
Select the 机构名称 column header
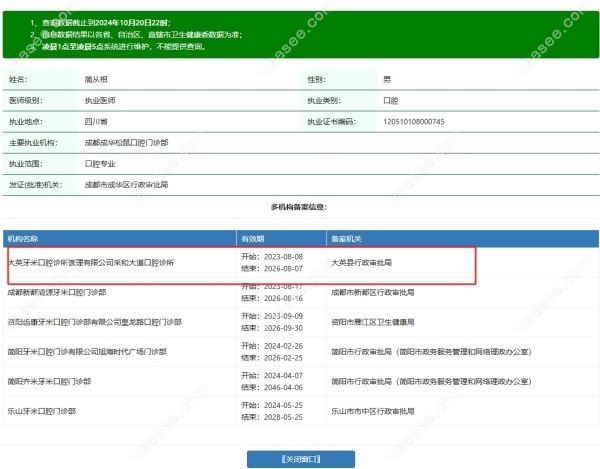[24, 239]
